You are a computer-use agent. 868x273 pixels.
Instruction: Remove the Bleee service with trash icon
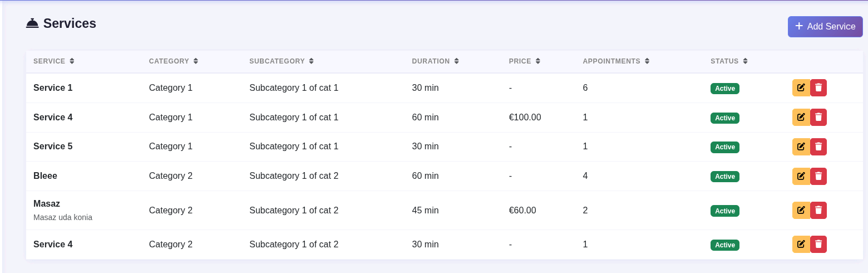[x=818, y=176]
